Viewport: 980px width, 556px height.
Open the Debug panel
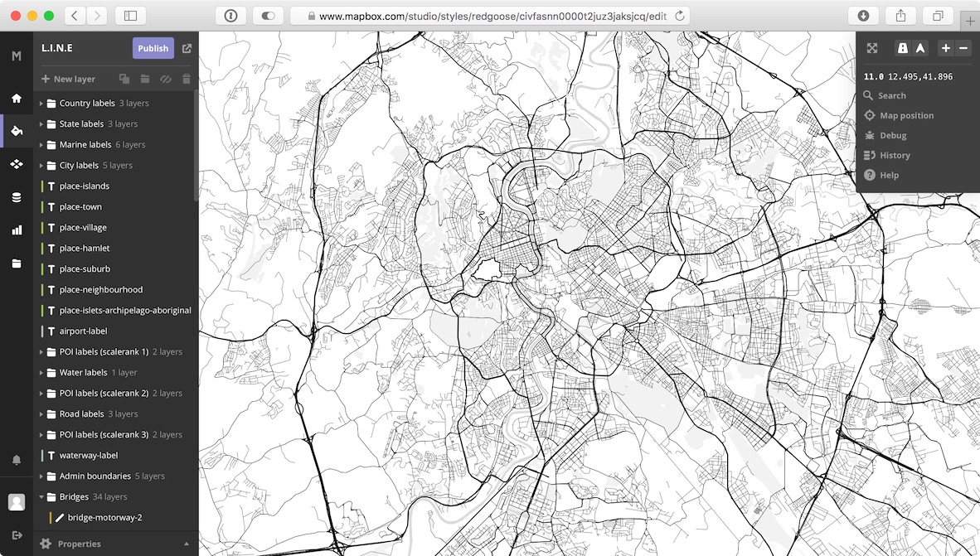[891, 135]
